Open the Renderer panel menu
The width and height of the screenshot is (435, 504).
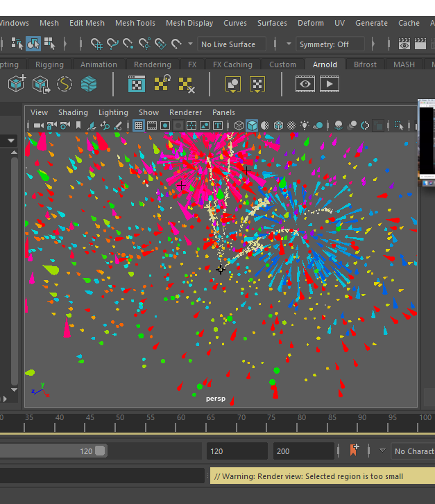pyautogui.click(x=185, y=112)
